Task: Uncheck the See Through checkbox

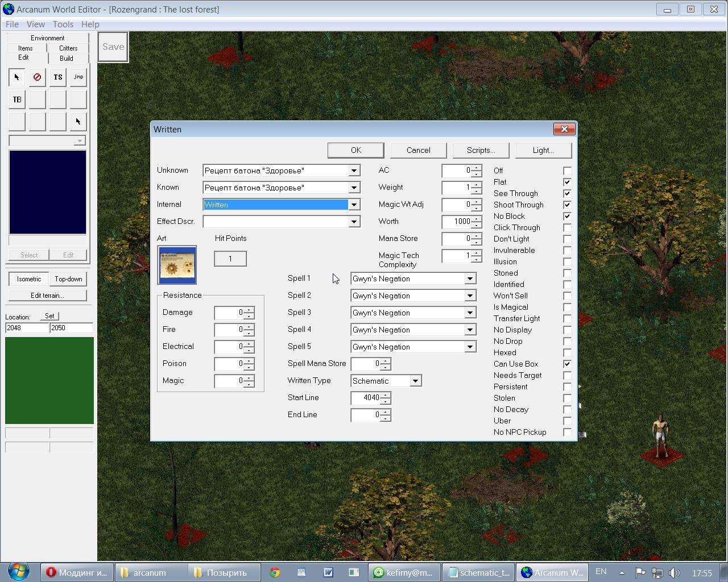Action: pyautogui.click(x=567, y=193)
